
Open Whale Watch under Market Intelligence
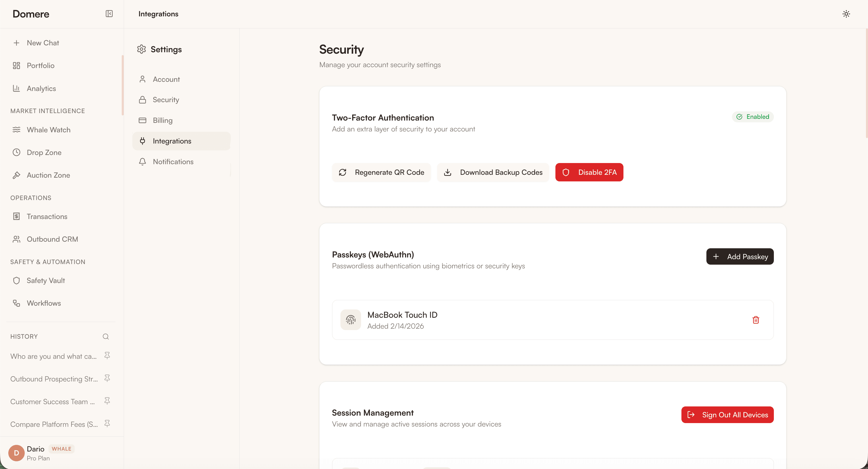click(49, 130)
